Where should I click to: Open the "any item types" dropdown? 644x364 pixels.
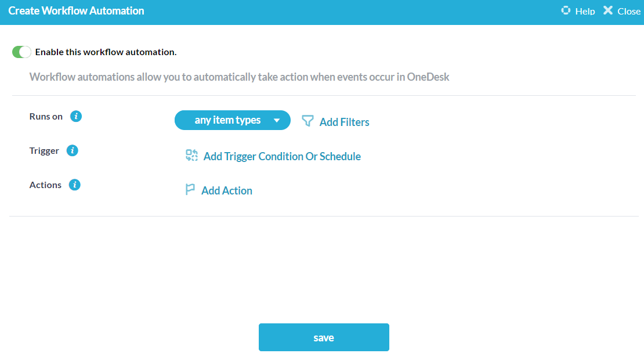coord(232,120)
